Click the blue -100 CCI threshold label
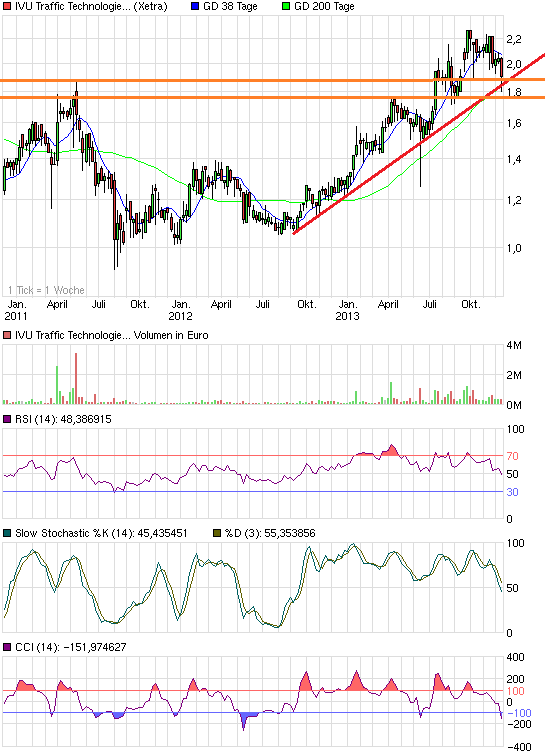The image size is (545, 755). pos(519,713)
